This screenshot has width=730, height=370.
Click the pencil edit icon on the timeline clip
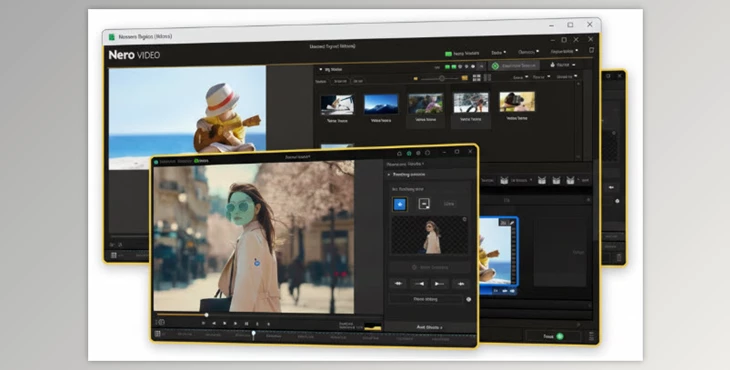coord(512,223)
